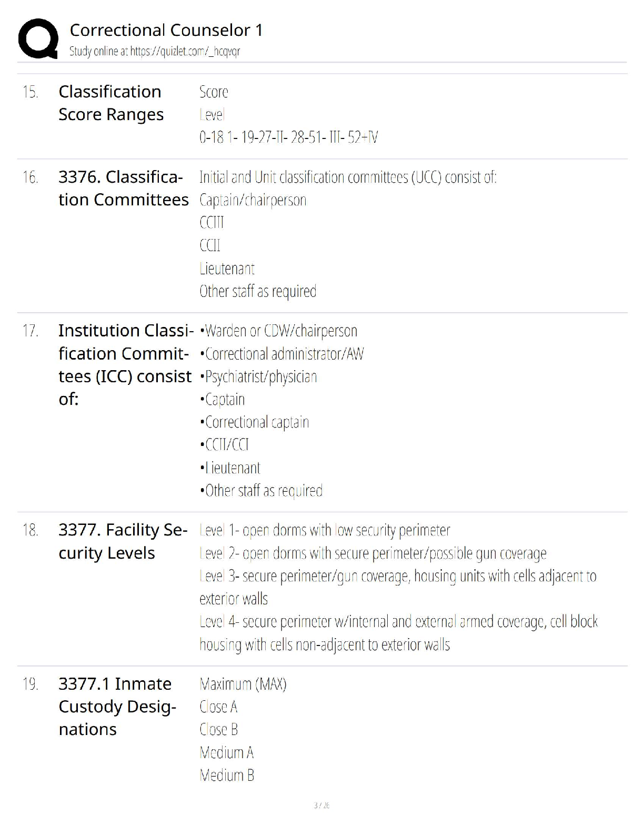Click the Correctional Counselor 1 title
Viewport: 644px width, 834px height.
tap(166, 30)
